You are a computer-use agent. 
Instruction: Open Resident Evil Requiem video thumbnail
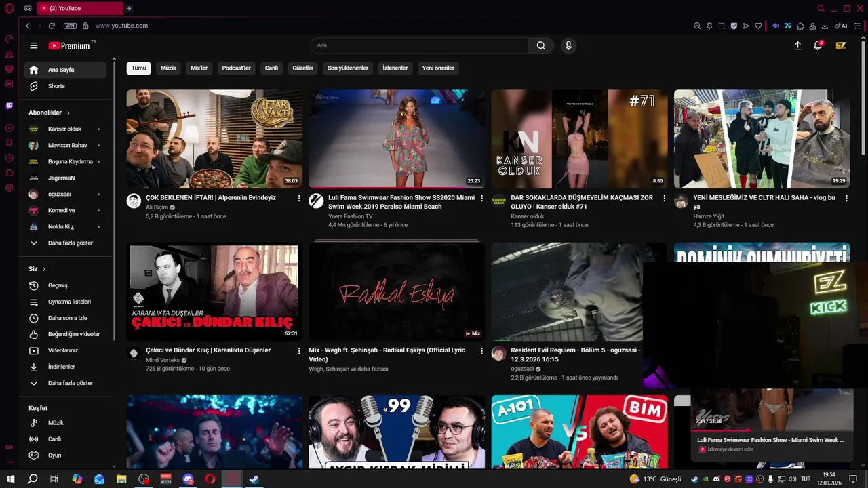coord(567,292)
